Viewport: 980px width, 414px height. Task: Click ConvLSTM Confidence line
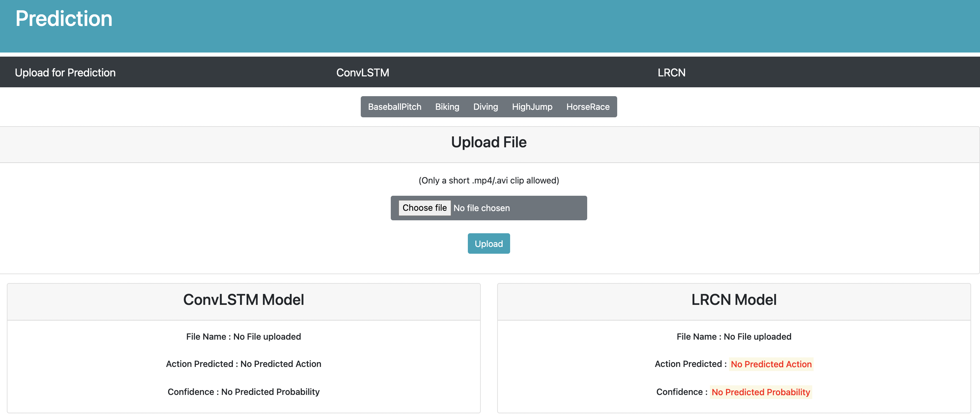point(243,392)
